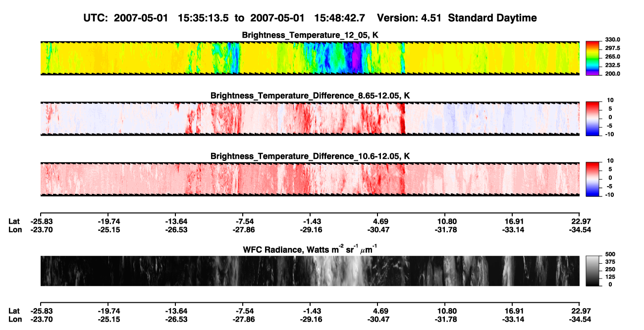
Task: Click the WFC Radiance panel title
Action: click(310, 249)
